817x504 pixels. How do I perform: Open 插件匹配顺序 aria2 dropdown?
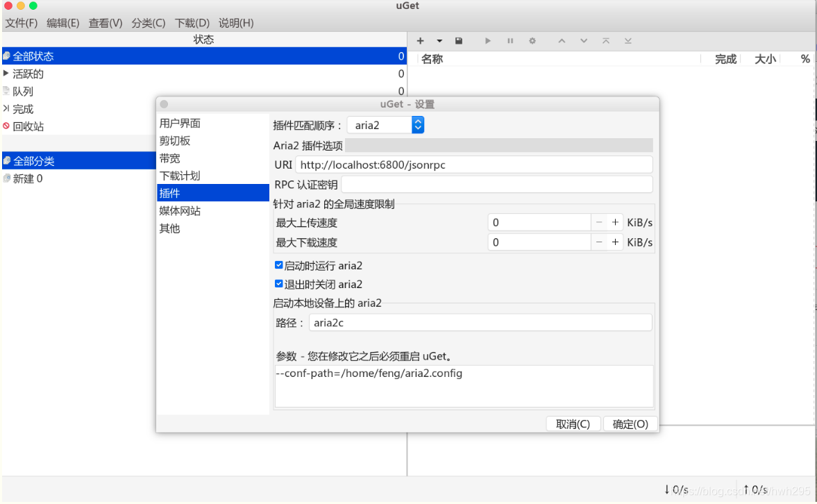[x=385, y=125]
